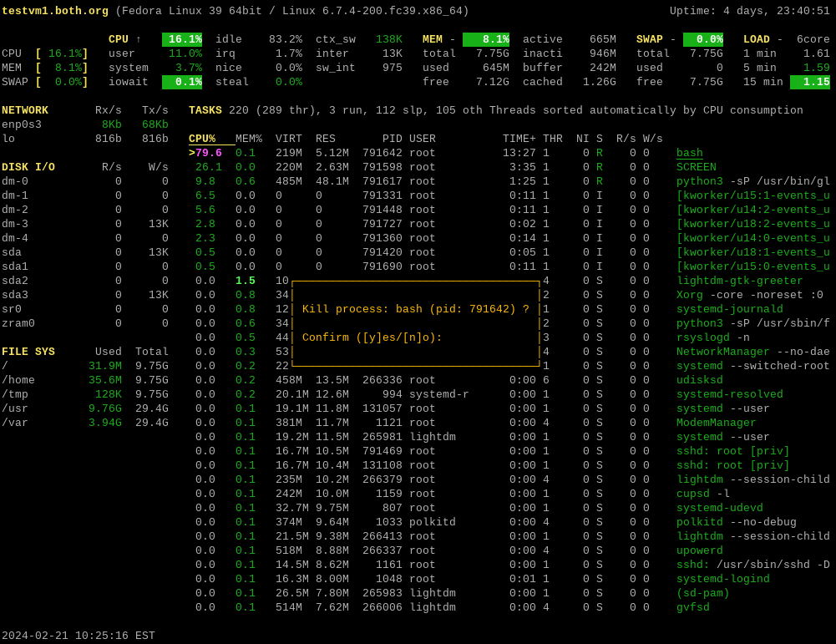Click the PID column header
Image resolution: width=836 pixels, height=644 pixels.
pos(392,139)
